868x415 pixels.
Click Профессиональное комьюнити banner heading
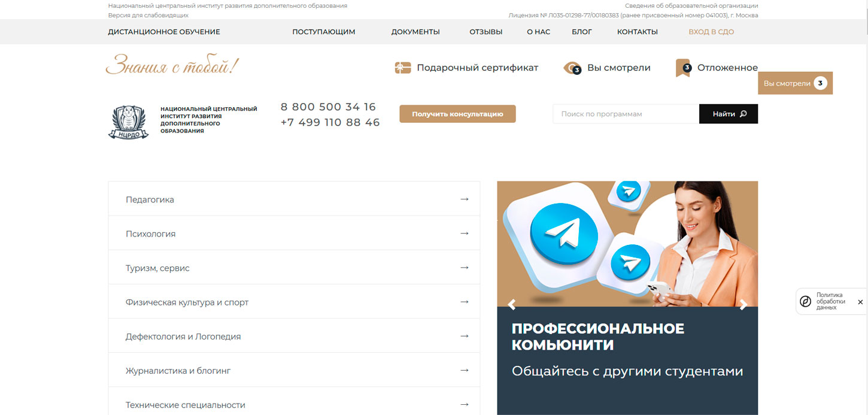(598, 337)
